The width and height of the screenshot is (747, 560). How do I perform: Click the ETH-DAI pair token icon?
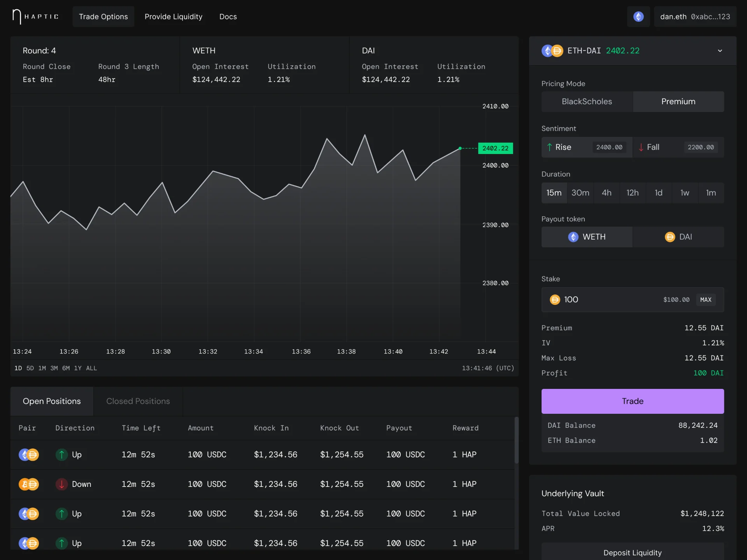click(552, 51)
